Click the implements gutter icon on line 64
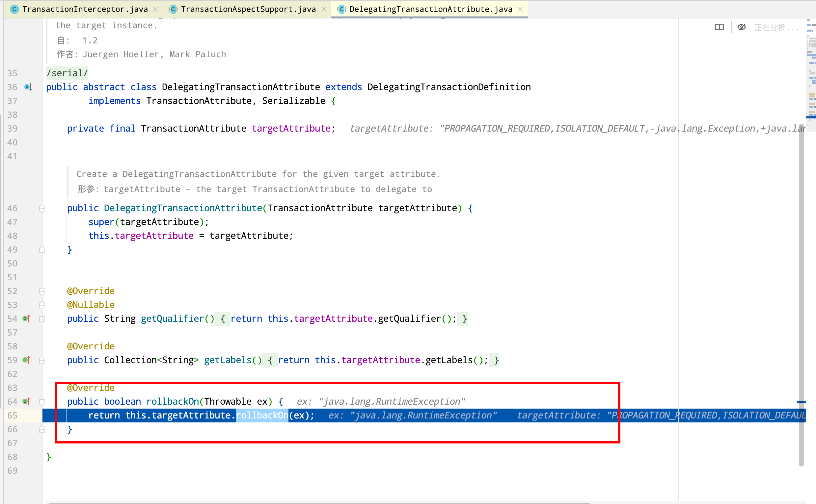The height and width of the screenshot is (504, 816). click(x=27, y=401)
